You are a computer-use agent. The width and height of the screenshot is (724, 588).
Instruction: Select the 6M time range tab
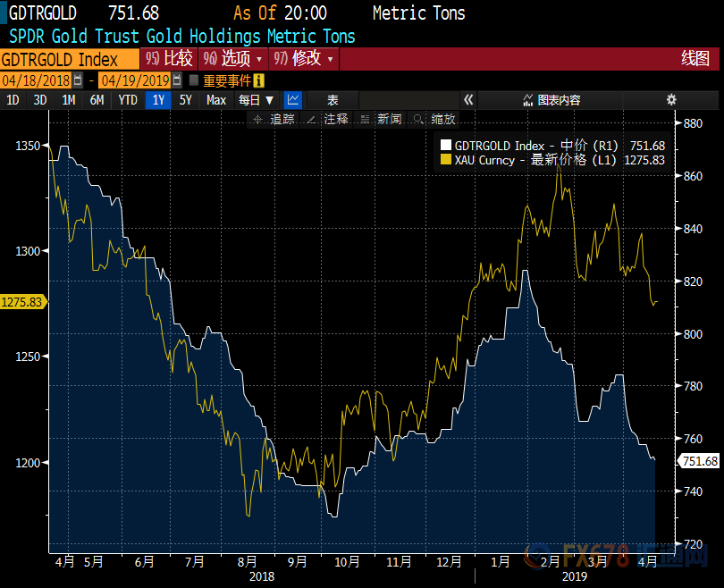[x=97, y=100]
